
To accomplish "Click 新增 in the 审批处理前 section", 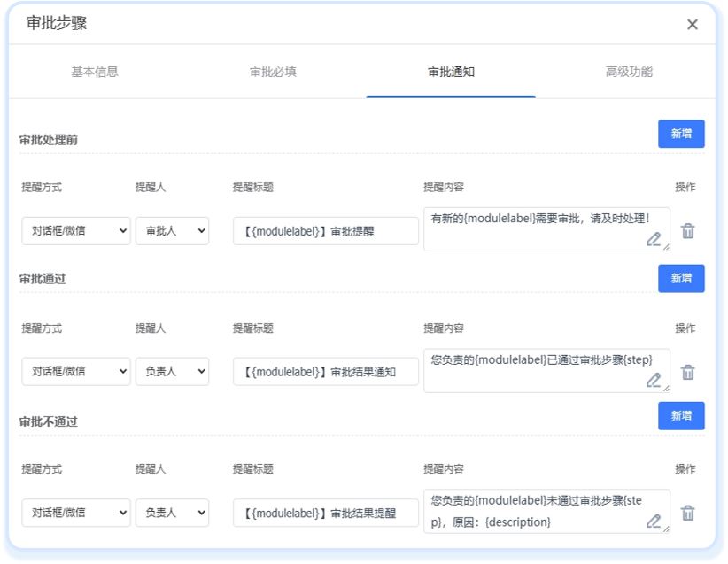I will click(682, 133).
